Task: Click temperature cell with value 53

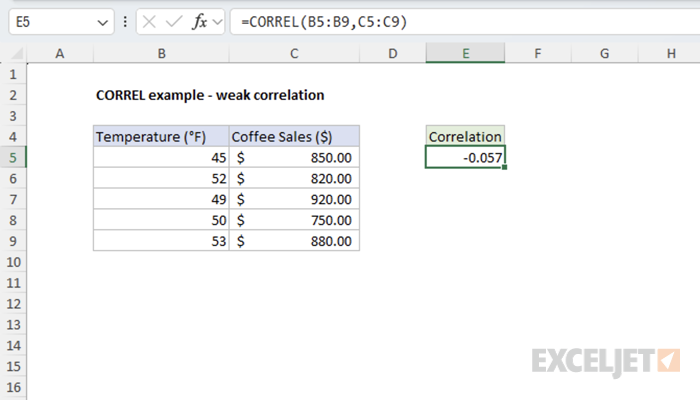Action: 161,241
